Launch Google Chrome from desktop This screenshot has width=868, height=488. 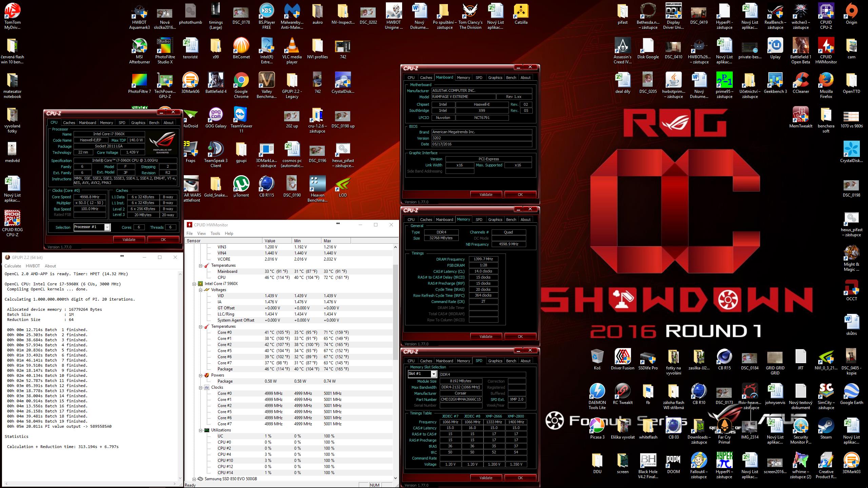[241, 85]
